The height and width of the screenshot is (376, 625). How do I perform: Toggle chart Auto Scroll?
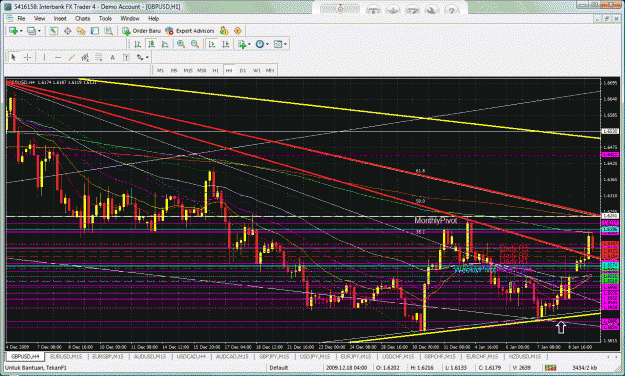(x=212, y=44)
